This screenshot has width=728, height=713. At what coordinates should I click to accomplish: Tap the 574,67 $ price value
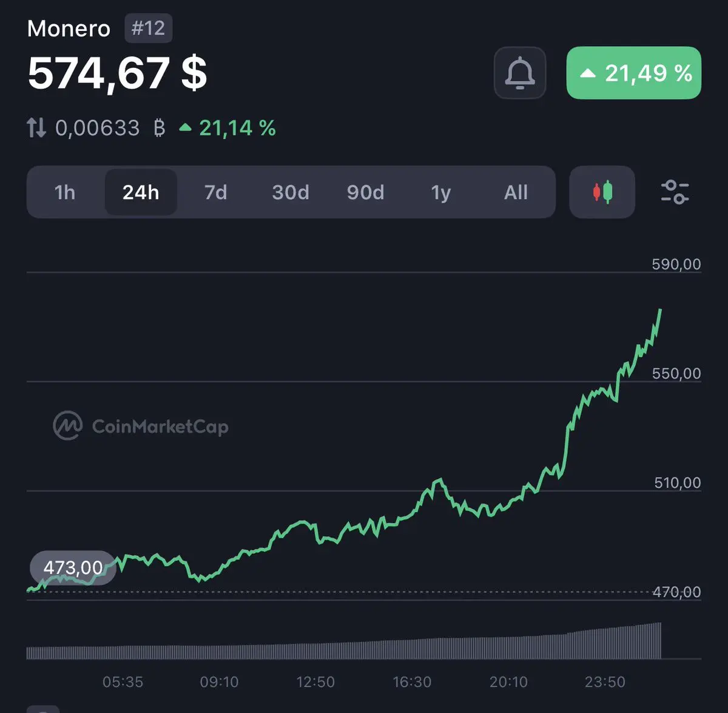tap(118, 73)
